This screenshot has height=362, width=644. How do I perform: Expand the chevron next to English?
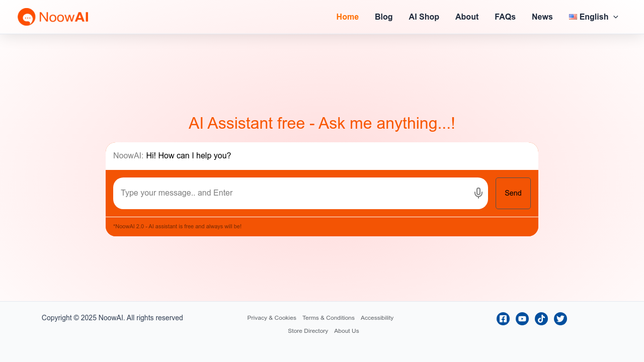click(616, 17)
